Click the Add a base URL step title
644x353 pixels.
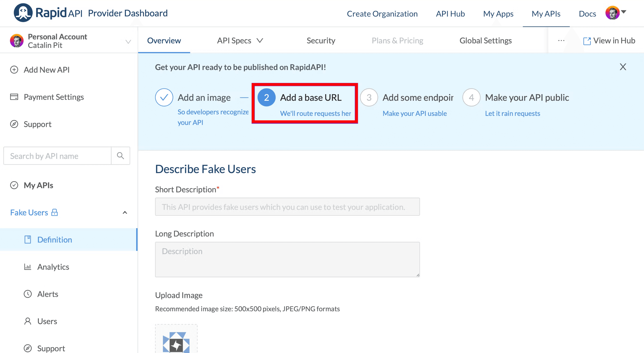[311, 97]
